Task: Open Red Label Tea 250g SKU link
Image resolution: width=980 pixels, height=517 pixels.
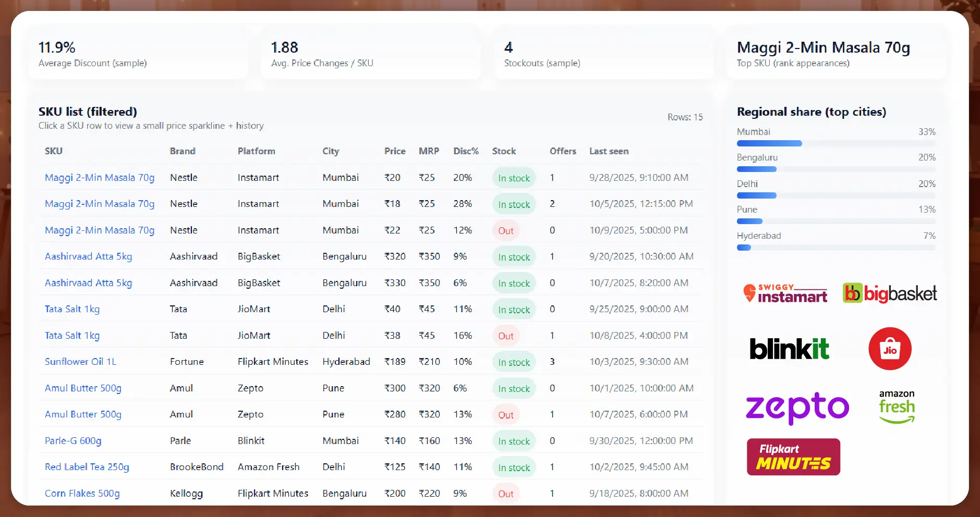Action: (x=87, y=467)
